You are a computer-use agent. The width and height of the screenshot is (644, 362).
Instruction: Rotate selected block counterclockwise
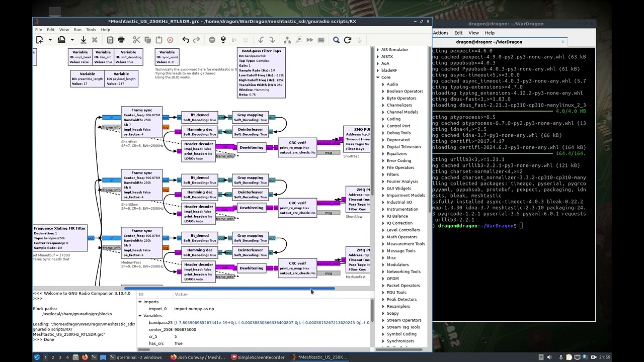pos(261,40)
